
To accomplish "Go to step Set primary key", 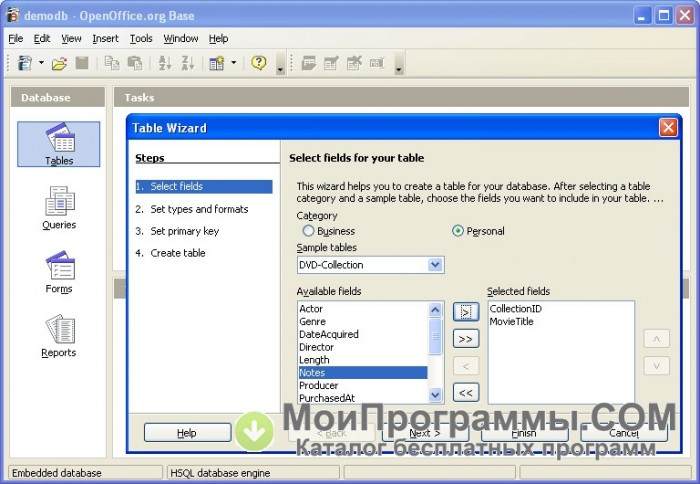I will (177, 231).
